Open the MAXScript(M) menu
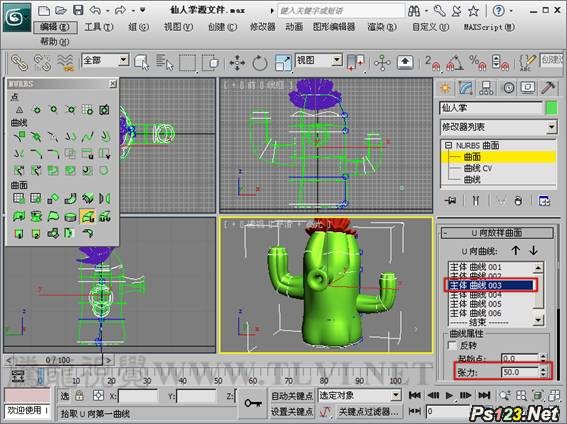Viewport: 567px width, 424px height. 489,27
